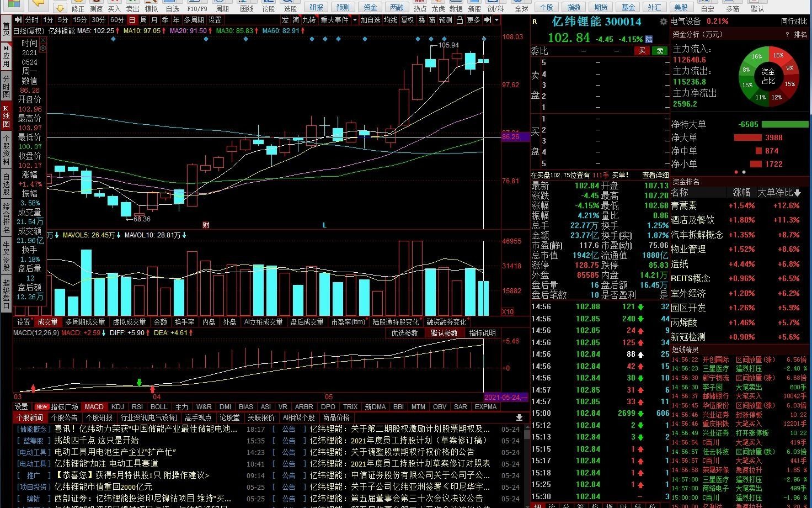Switch to the 60分 period tab
Image resolution: width=812 pixels, height=508 pixels.
pos(117,20)
